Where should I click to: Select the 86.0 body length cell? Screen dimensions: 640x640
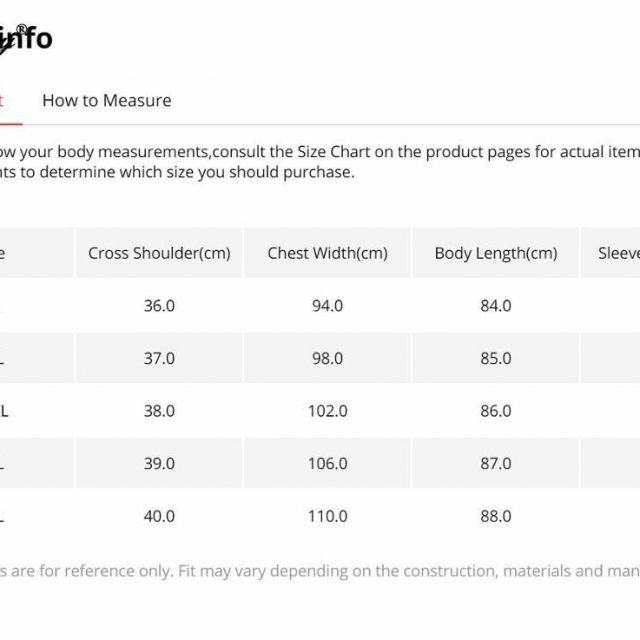[x=496, y=411]
